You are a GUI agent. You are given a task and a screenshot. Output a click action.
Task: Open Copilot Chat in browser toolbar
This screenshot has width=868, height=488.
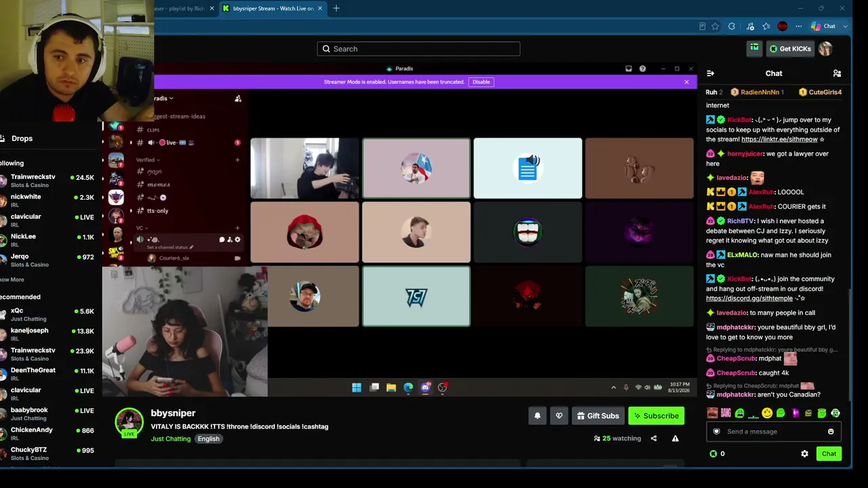pos(823,26)
